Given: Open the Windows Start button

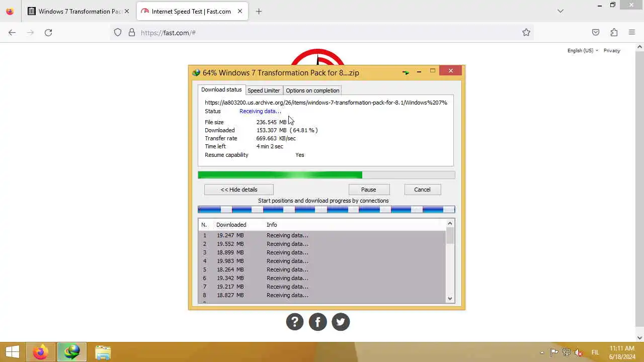Looking at the screenshot, I should (13, 352).
